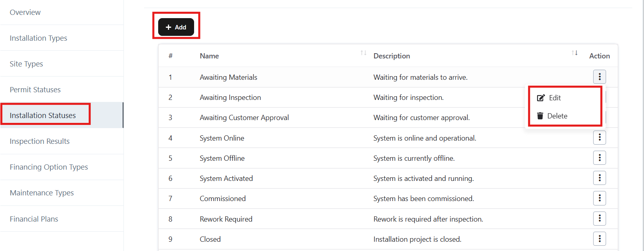Open action menu for Commissioned row
The height and width of the screenshot is (251, 644).
point(599,198)
